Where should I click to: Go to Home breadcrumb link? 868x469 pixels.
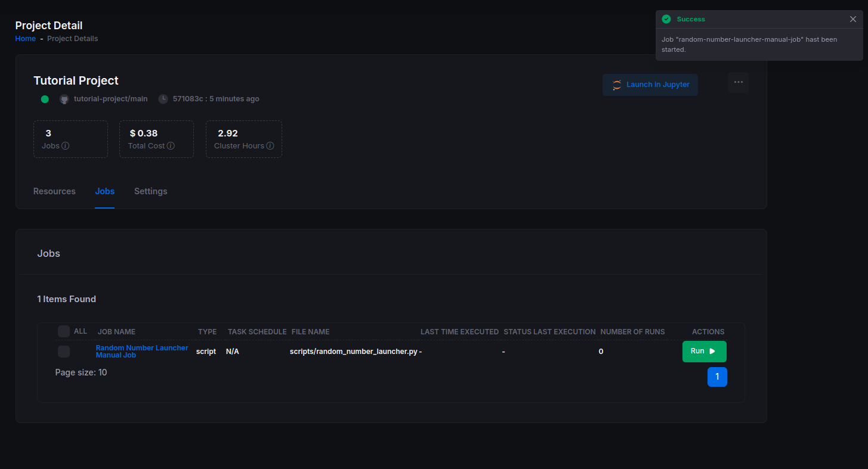[x=25, y=39]
